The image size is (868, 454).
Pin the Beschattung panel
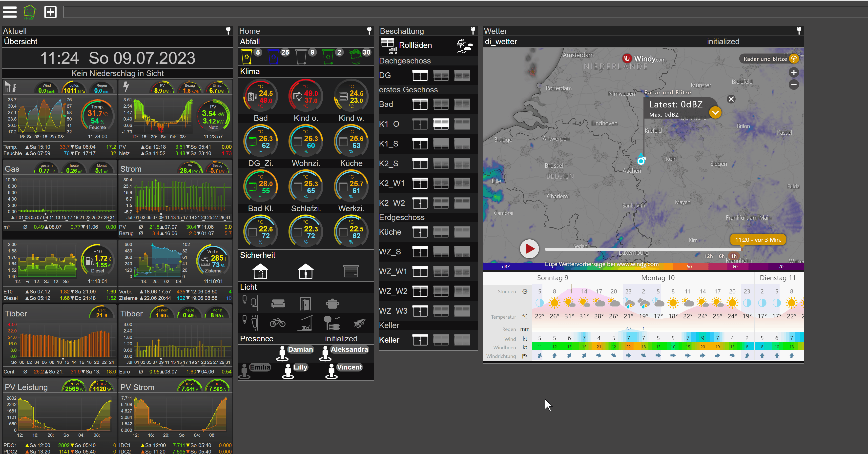473,31
